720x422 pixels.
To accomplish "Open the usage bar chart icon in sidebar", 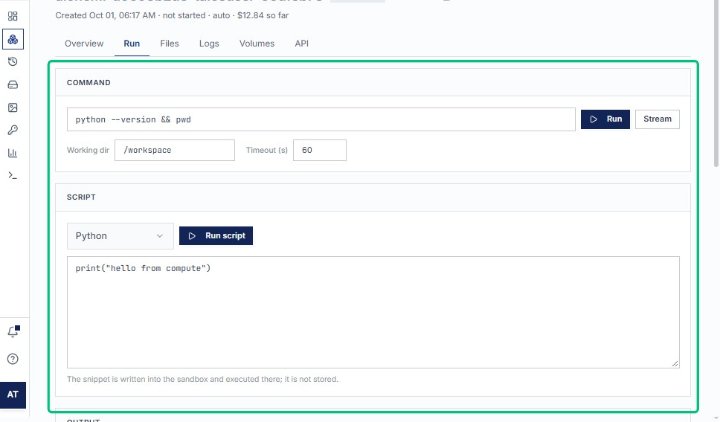I will [x=13, y=153].
